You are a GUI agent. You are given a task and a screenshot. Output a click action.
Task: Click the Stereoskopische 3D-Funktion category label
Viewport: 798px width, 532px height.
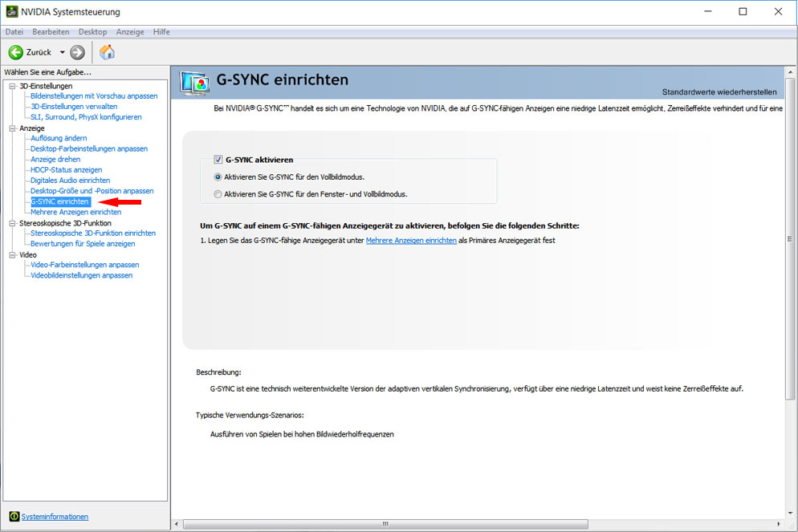65,223
